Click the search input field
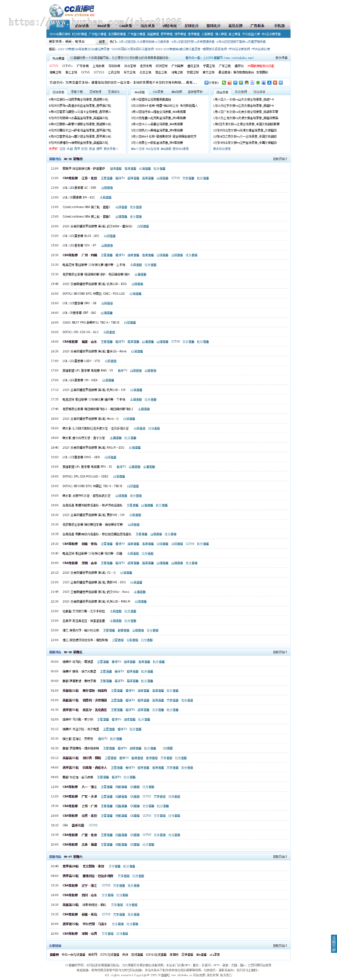The image size is (337, 980). click(72, 42)
